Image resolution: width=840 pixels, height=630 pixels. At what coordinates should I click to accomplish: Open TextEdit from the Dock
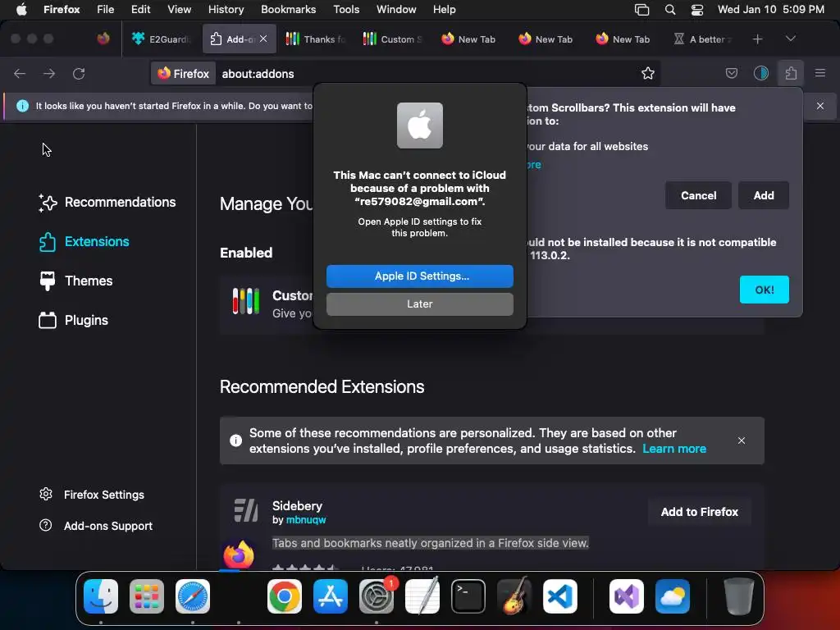point(422,596)
